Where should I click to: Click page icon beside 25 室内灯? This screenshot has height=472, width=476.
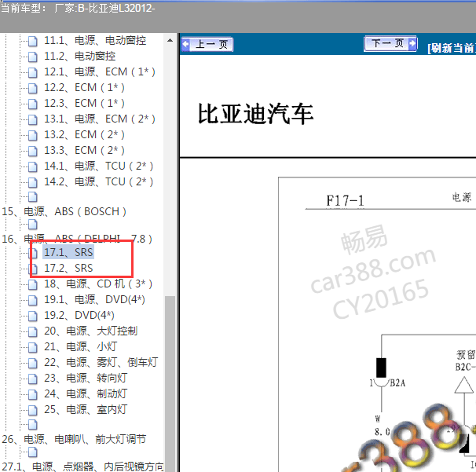click(33, 411)
